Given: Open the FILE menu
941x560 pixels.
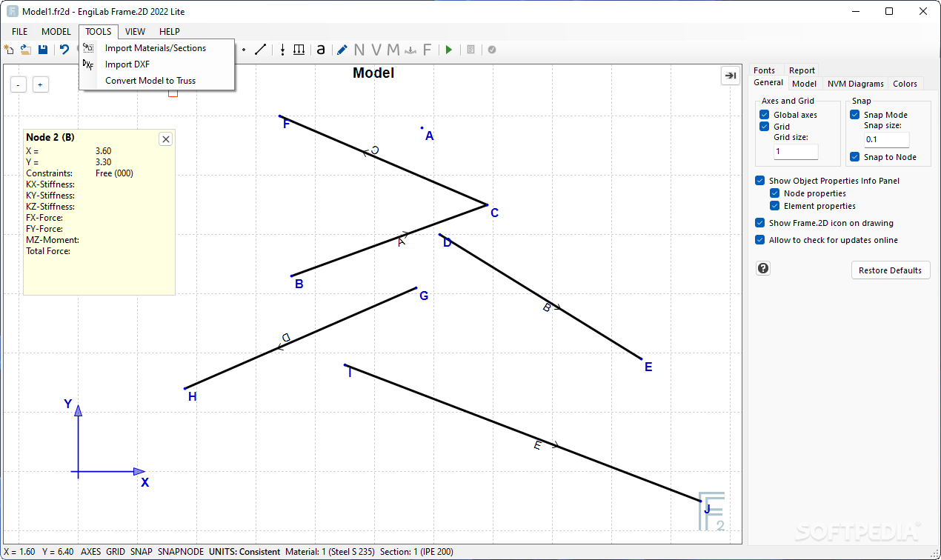Looking at the screenshot, I should [x=20, y=32].
